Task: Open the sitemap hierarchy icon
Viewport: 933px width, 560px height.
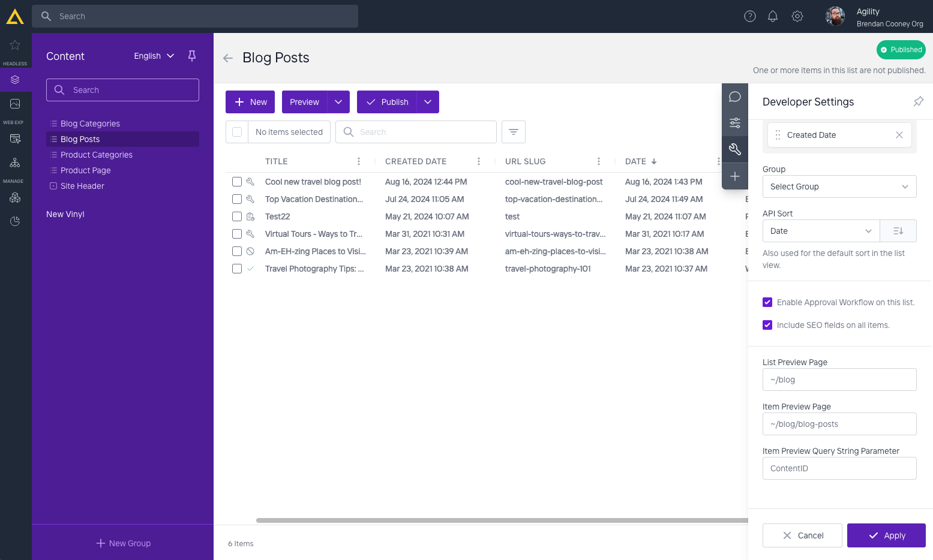Action: (15, 162)
